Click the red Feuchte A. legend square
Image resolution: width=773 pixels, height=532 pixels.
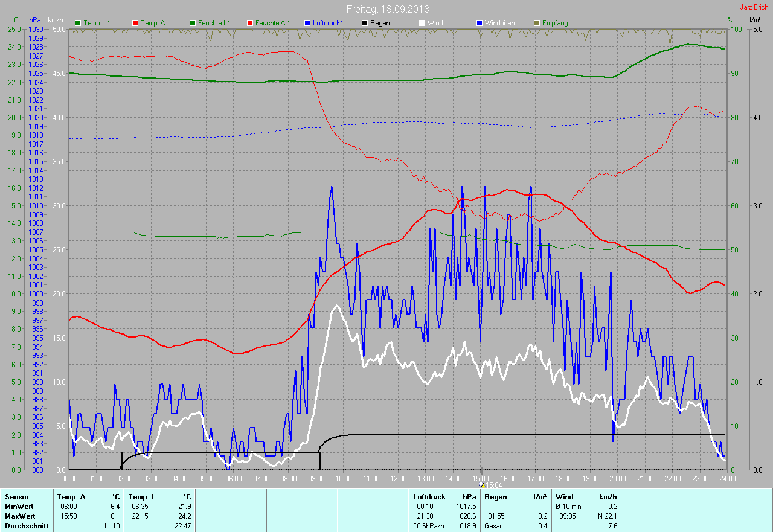point(249,23)
